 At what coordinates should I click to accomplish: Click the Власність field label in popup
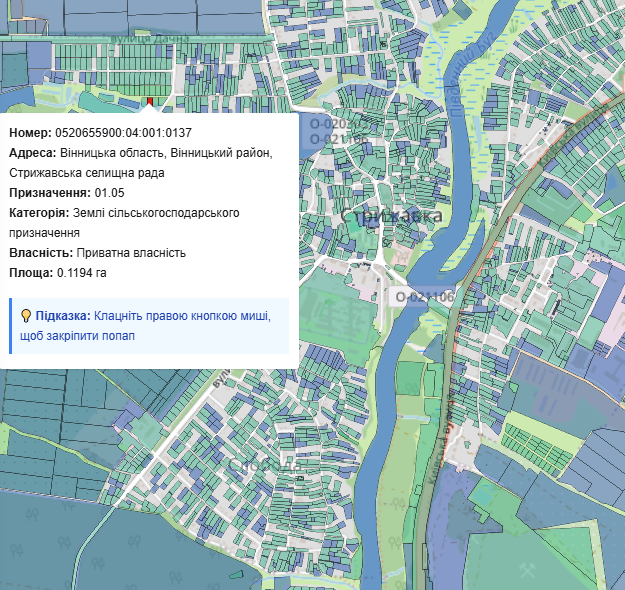[38, 253]
